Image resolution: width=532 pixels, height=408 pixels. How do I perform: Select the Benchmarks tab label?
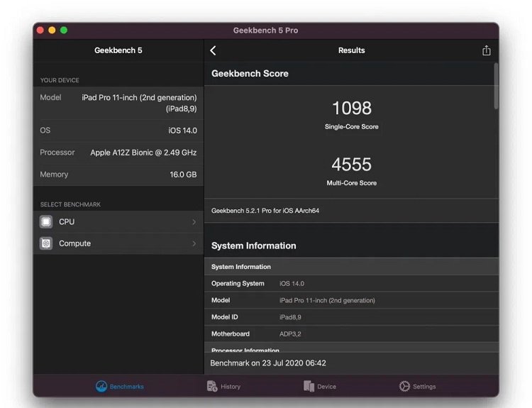[x=126, y=387]
